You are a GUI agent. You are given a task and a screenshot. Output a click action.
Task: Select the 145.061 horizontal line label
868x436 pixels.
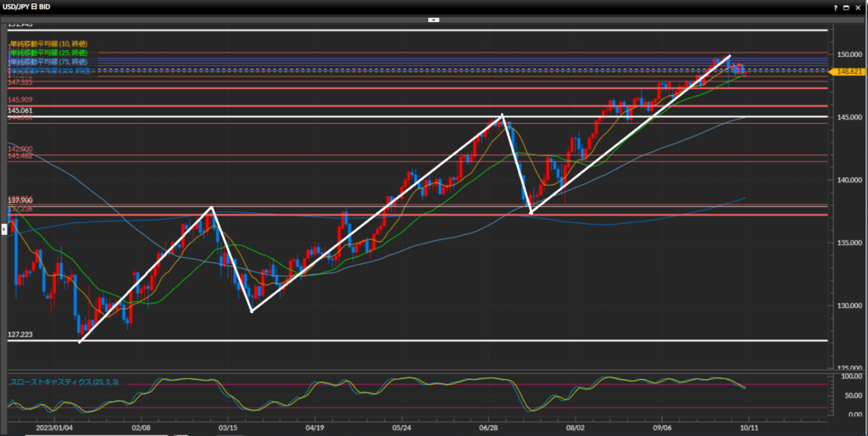point(20,111)
